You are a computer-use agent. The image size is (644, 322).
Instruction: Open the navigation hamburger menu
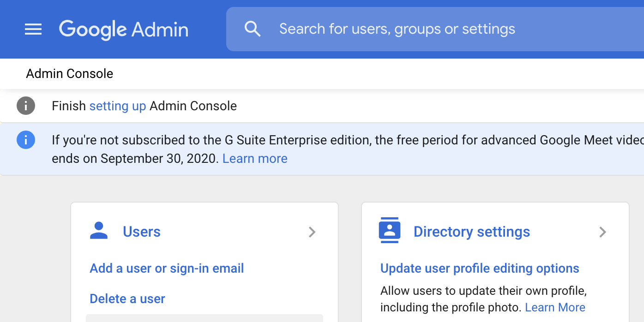(x=33, y=29)
